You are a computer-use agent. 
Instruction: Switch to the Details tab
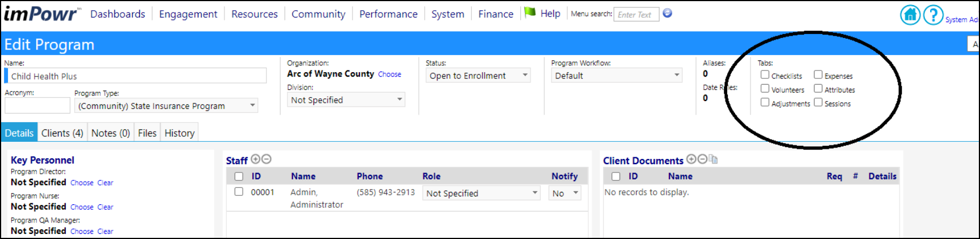[19, 133]
